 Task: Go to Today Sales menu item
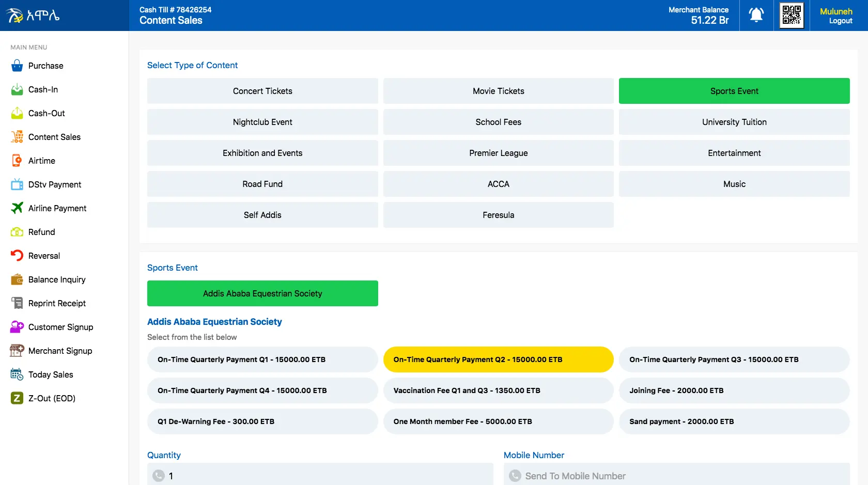(x=51, y=374)
